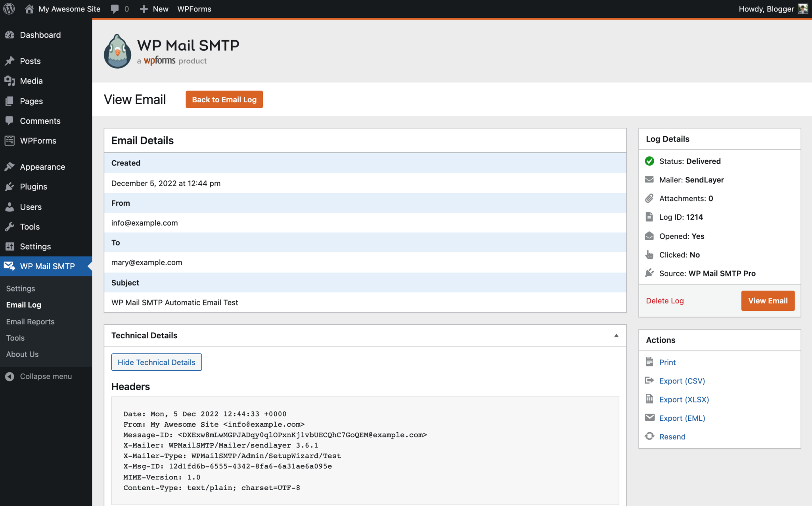Go to Email Reports in the sidebar
This screenshot has width=812, height=506.
tap(30, 321)
